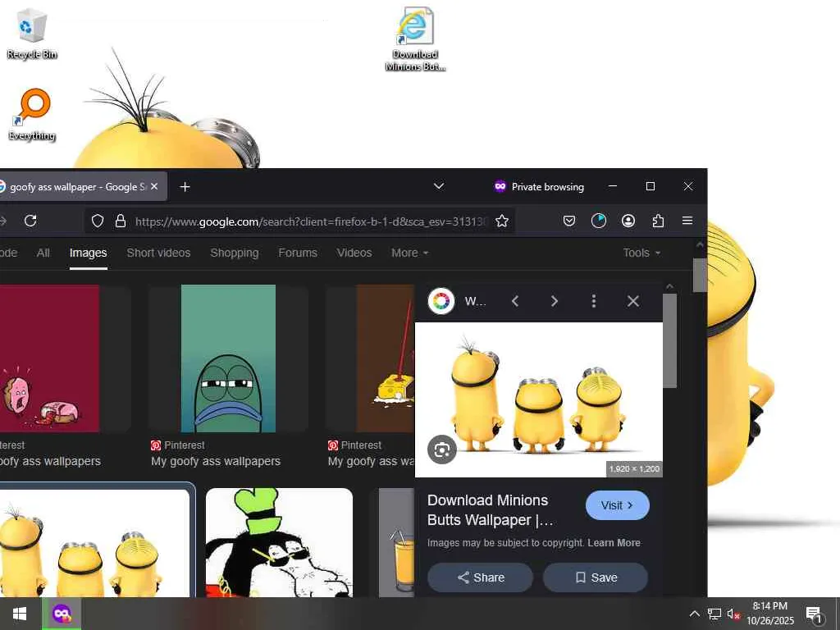View site security padlock information
Viewport: 840px width, 630px height.
(121, 221)
